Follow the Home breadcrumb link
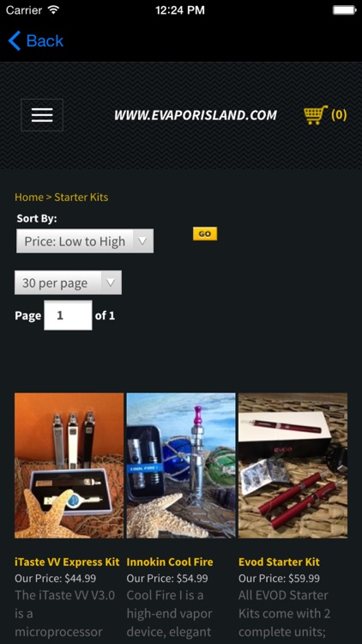 [28, 197]
